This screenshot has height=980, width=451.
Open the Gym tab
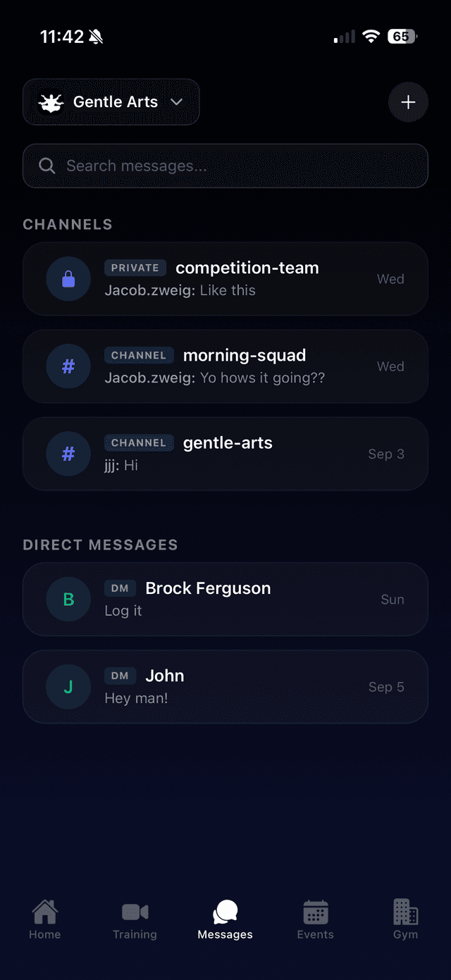point(405,919)
